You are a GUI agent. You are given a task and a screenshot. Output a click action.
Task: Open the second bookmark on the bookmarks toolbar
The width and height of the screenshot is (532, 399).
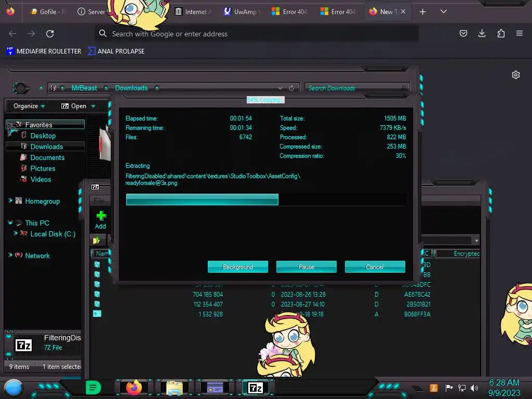tap(116, 51)
